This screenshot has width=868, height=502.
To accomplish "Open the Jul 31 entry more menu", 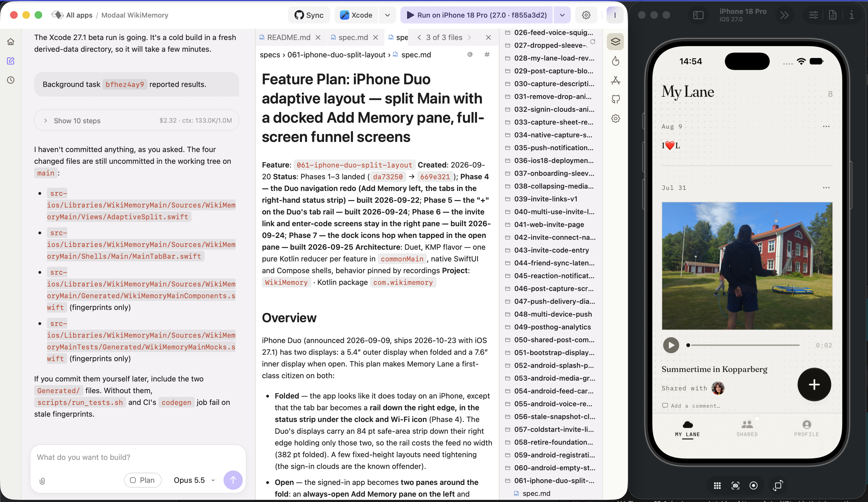I will 826,188.
